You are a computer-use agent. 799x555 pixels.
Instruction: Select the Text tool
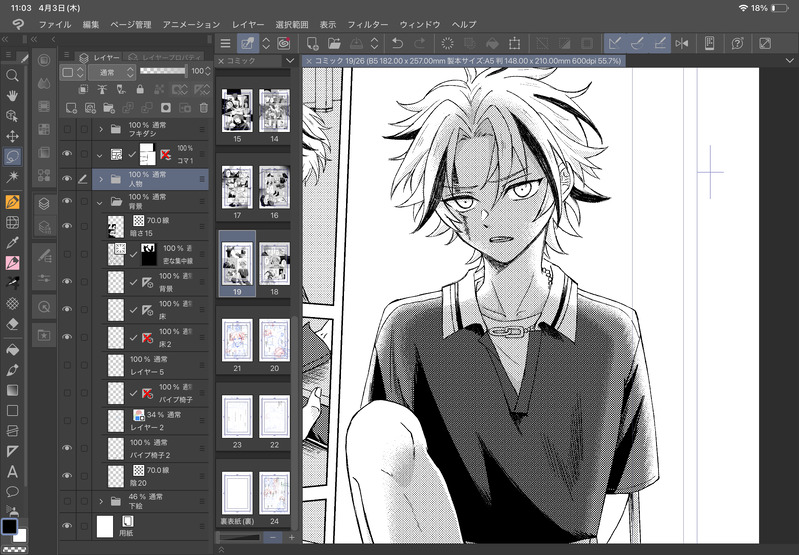pyautogui.click(x=12, y=472)
